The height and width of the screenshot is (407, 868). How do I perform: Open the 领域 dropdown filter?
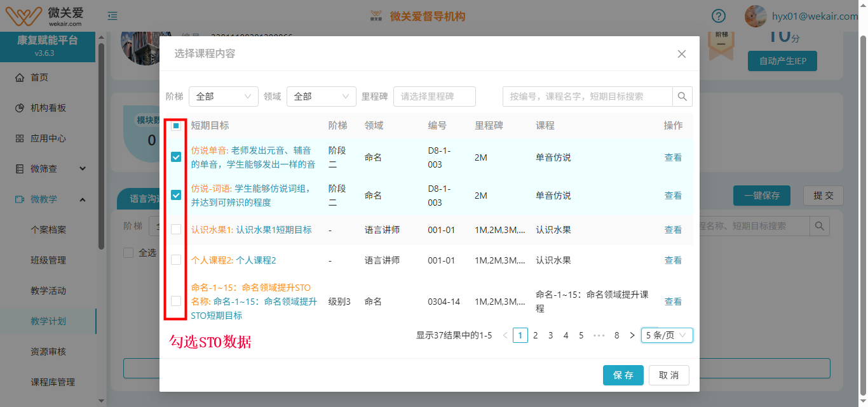321,97
